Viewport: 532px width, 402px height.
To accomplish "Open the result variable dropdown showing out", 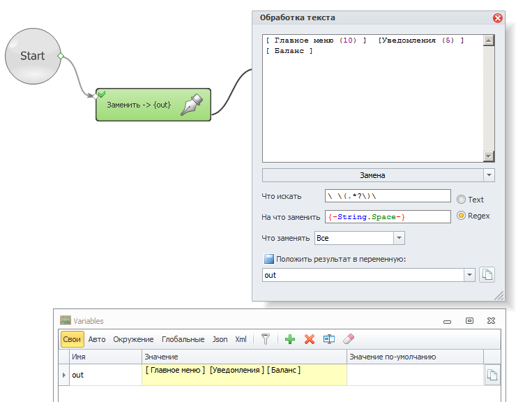I will pyautogui.click(x=469, y=275).
